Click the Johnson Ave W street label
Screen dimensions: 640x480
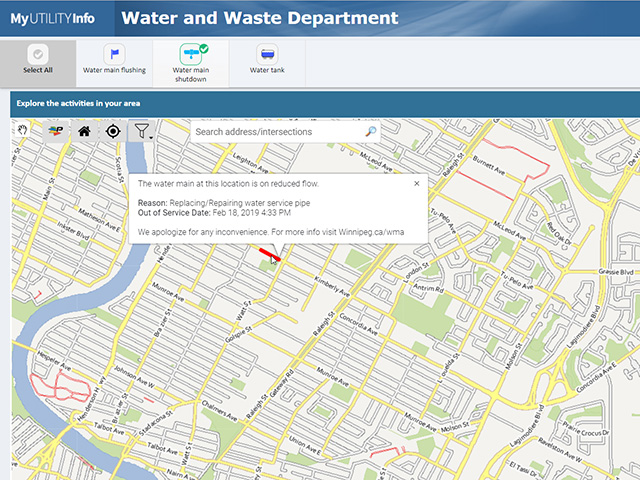134,377
